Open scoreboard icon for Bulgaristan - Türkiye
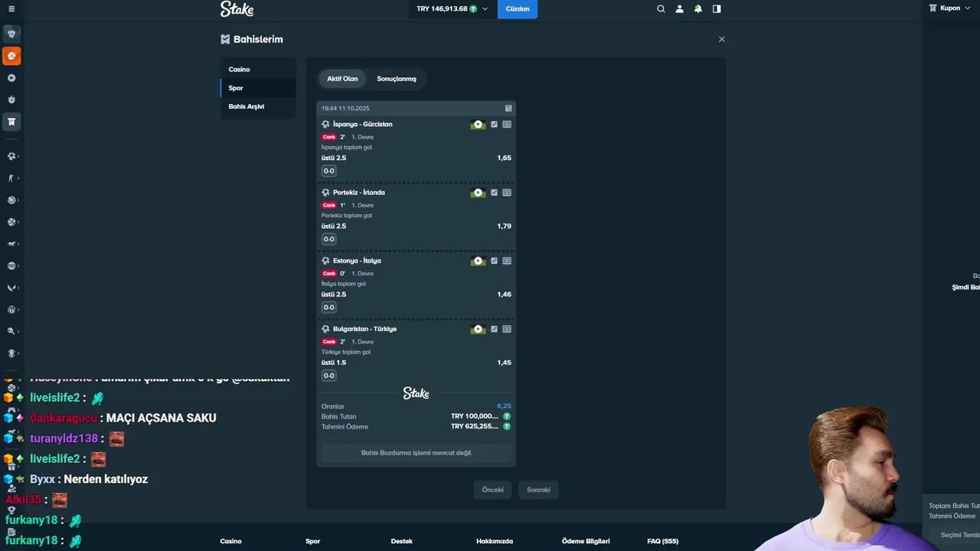Screen dimensions: 980x551 pos(507,329)
